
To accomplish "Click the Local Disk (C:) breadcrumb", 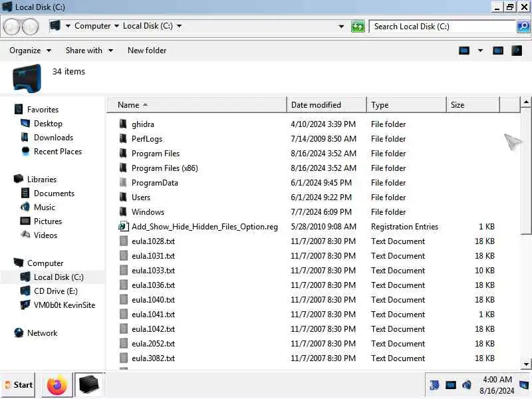I will pos(148,26).
